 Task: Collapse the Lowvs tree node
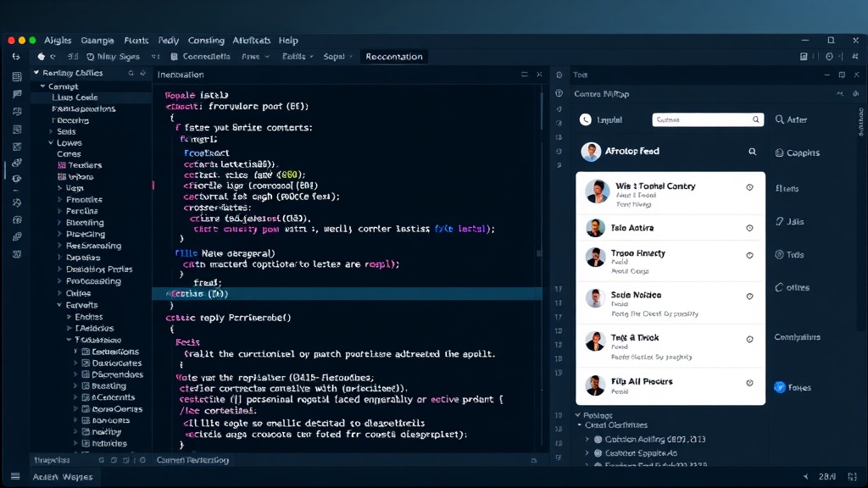point(51,142)
